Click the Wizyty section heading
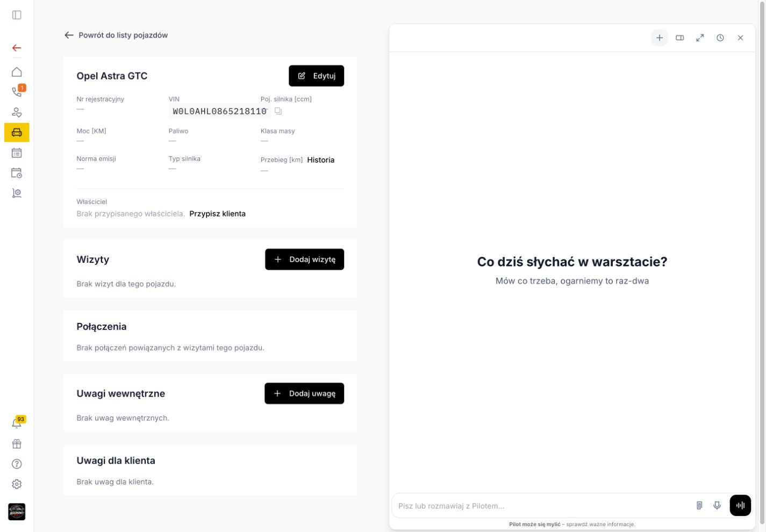This screenshot has height=532, width=766. coord(93,260)
